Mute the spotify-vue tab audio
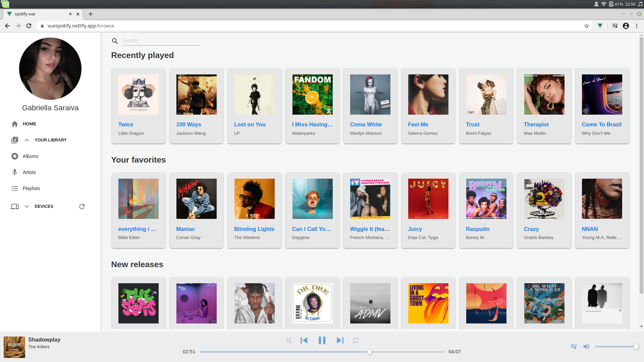The image size is (644, 362). click(x=70, y=14)
